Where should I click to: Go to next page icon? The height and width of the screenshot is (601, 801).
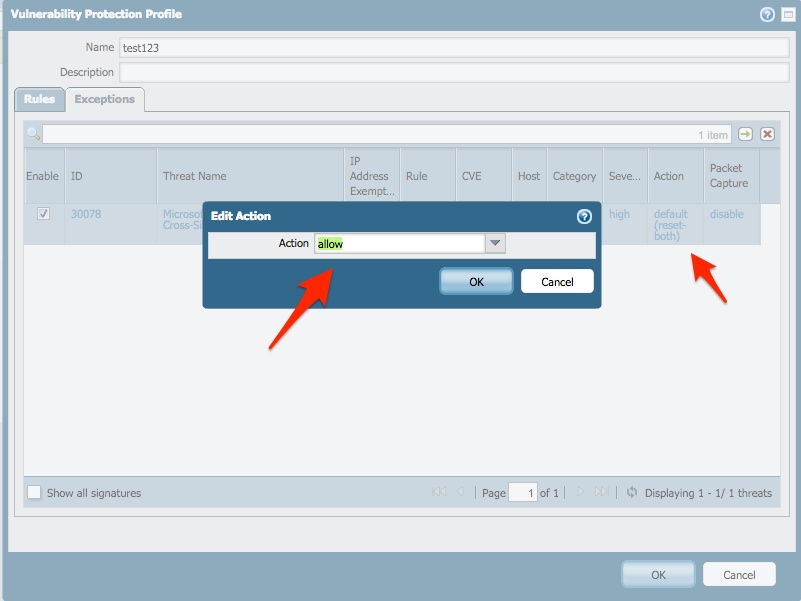click(580, 492)
